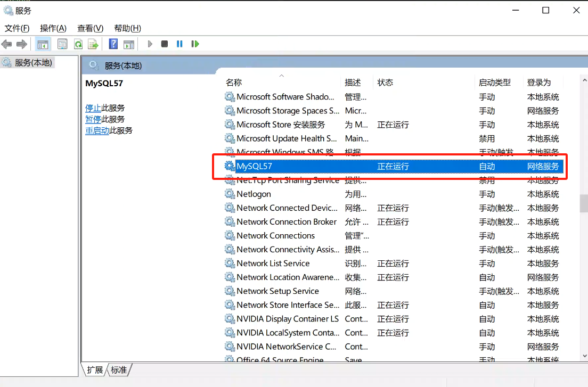Viewport: 588px width, 387px height.
Task: Click gear icon of Network Connection Broker
Action: [230, 221]
